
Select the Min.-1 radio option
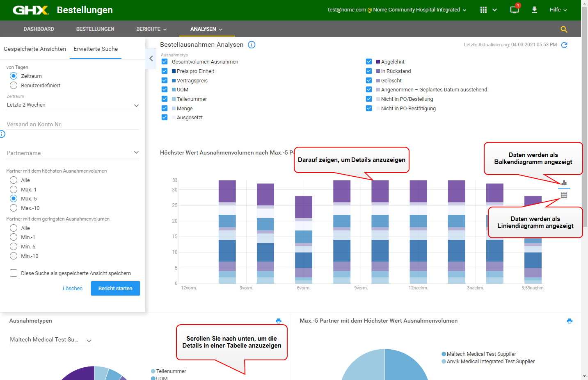pos(14,237)
